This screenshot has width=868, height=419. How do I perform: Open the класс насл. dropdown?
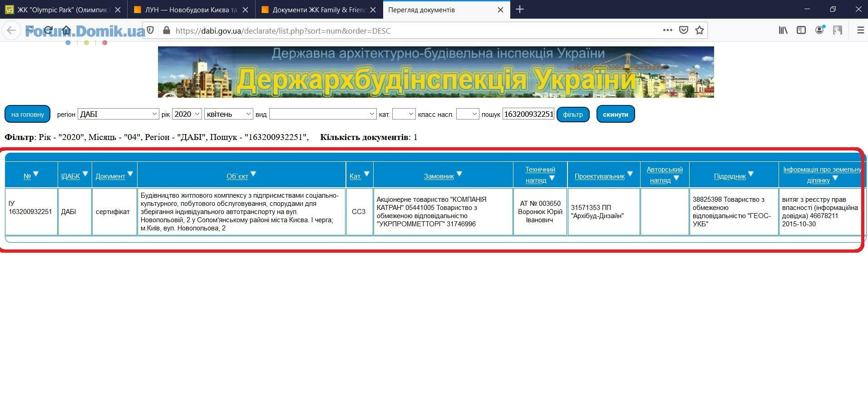[468, 114]
